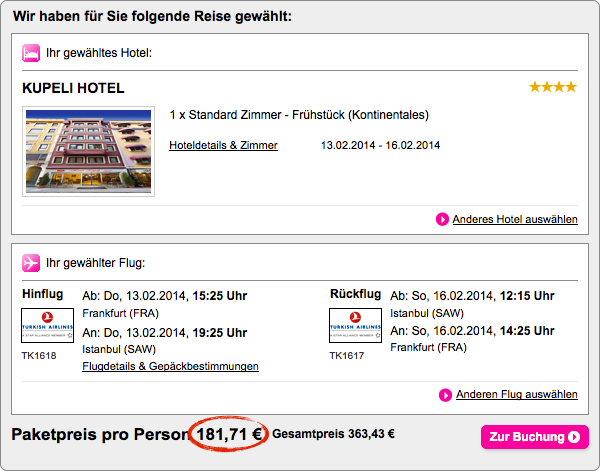The image size is (600, 471).
Task: Click the circled price 181,71 €
Action: click(x=229, y=434)
